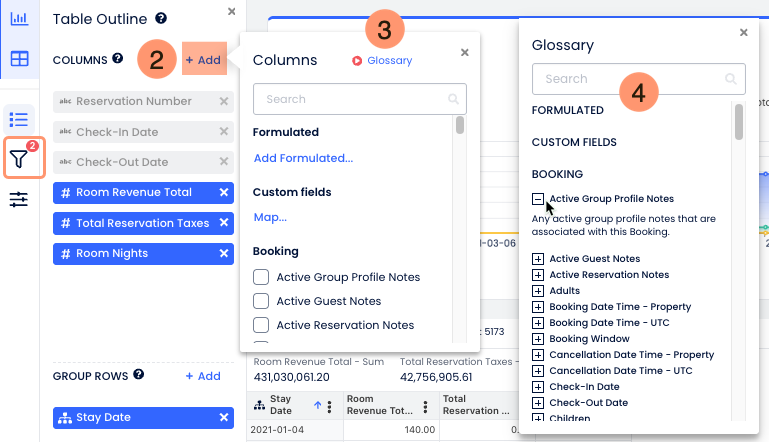Remove the Reservation Number column

[224, 101]
